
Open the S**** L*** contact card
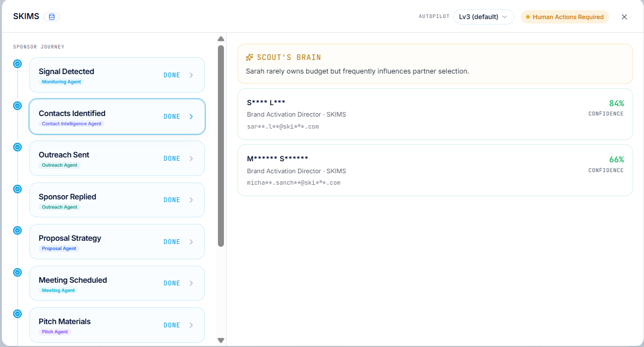pyautogui.click(x=435, y=114)
